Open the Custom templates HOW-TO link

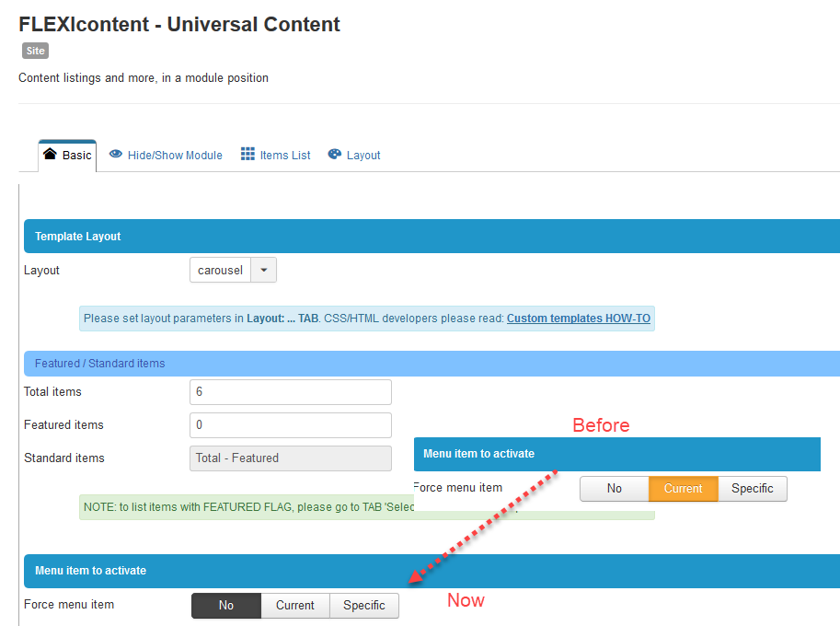(x=579, y=319)
